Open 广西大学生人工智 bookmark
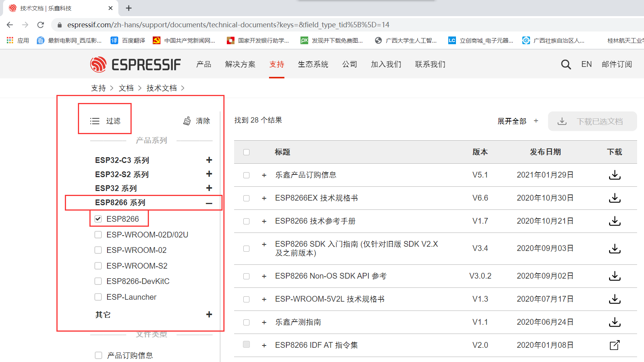644x362 pixels. (x=406, y=40)
